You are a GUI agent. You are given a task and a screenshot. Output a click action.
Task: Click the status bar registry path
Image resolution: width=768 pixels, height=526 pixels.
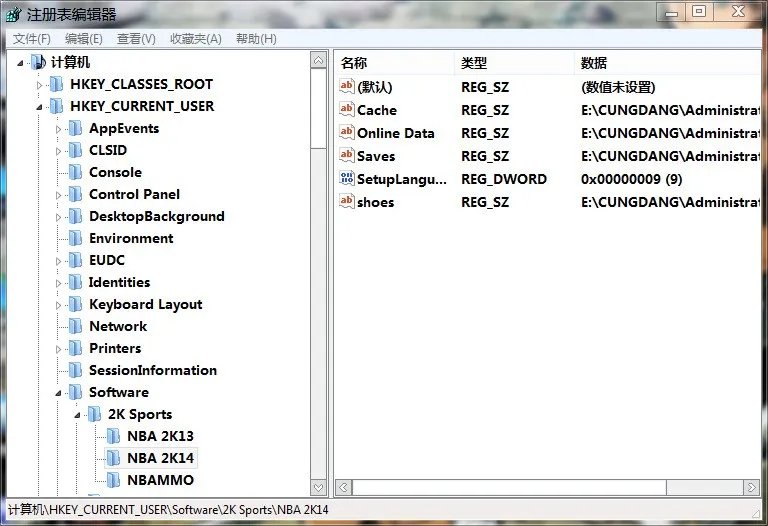point(168,510)
